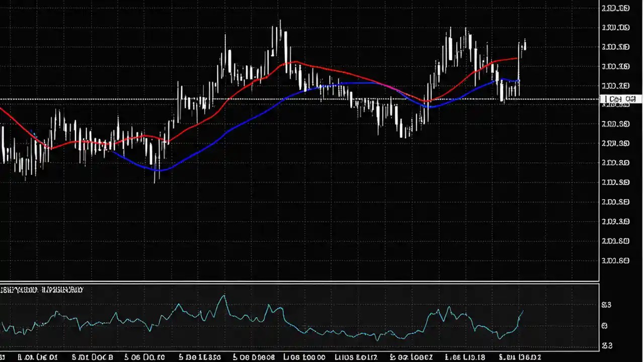The width and height of the screenshot is (644, 362).
Task: Toggle the indicator label in the subwindow corner
Action: click(x=42, y=290)
